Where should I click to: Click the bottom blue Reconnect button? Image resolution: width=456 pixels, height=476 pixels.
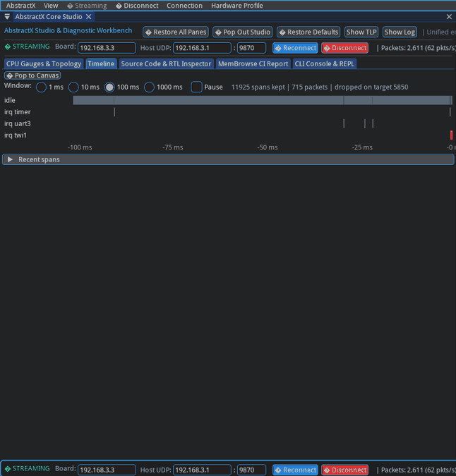[295, 470]
